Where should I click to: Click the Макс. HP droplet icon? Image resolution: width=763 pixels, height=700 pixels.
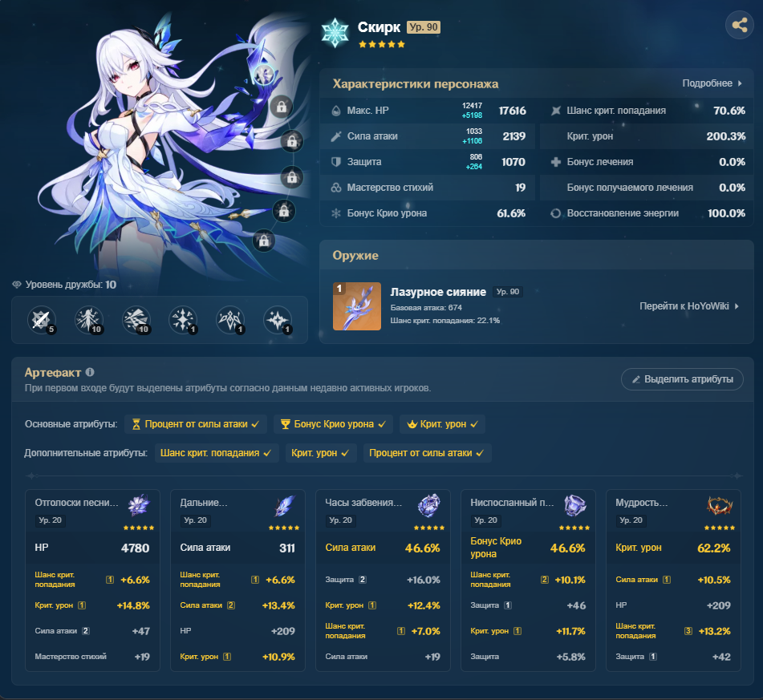[x=335, y=111]
